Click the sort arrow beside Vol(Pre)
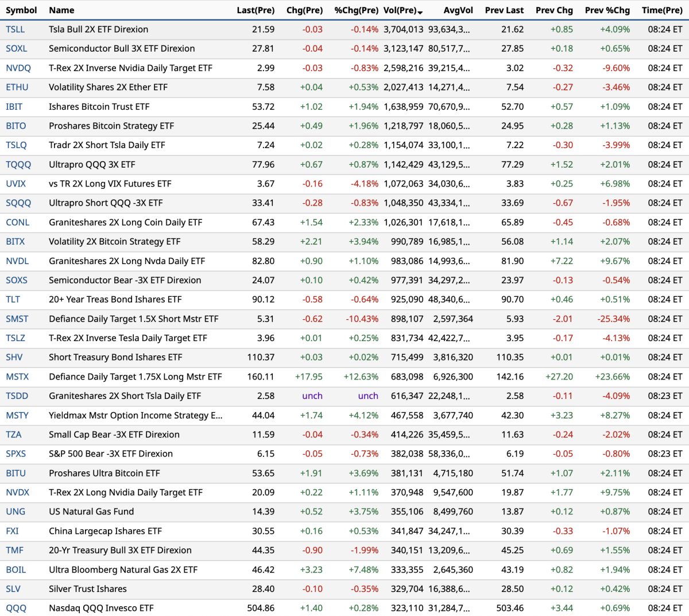This screenshot has width=689, height=616. click(x=420, y=12)
